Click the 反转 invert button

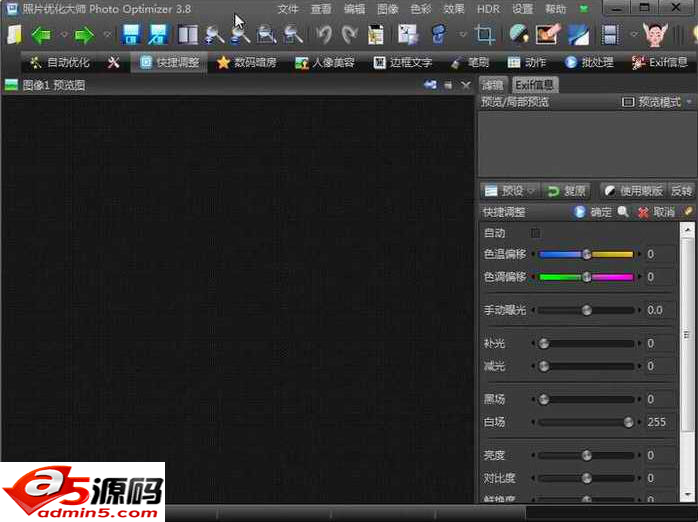pyautogui.click(x=681, y=191)
